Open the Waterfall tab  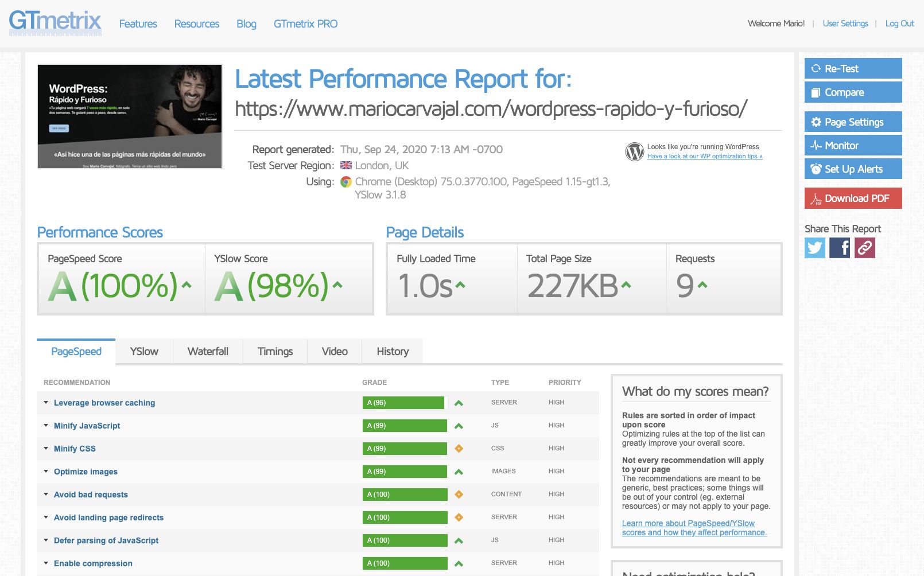pos(208,352)
